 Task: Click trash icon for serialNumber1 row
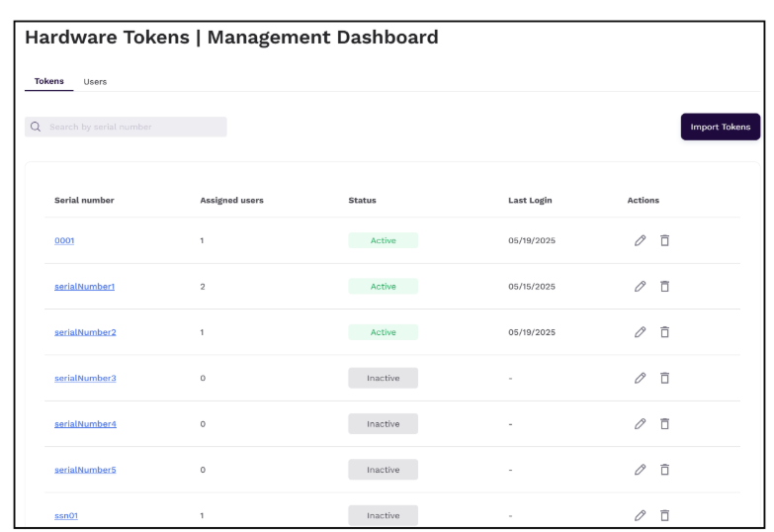click(664, 287)
